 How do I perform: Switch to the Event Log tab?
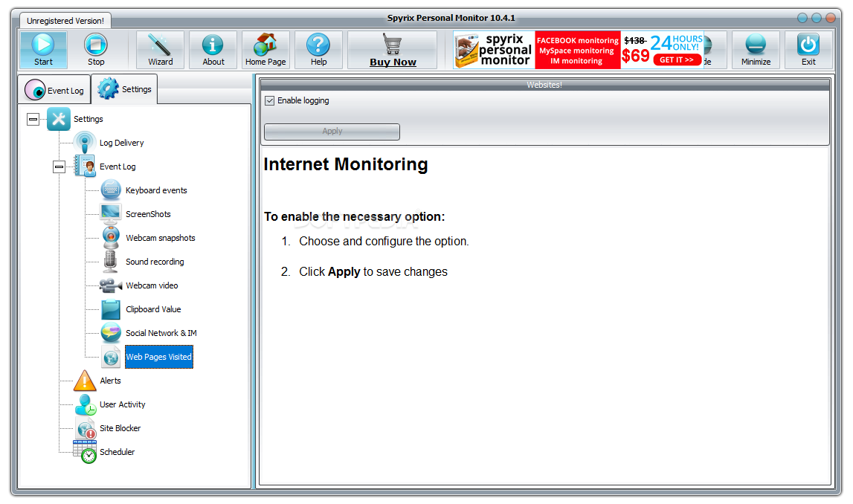(55, 90)
